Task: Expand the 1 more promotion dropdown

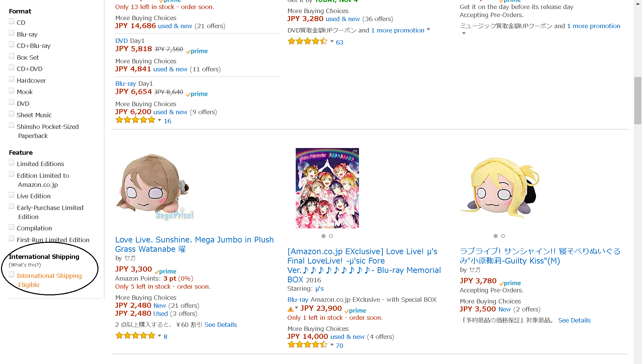Action: coord(398,30)
